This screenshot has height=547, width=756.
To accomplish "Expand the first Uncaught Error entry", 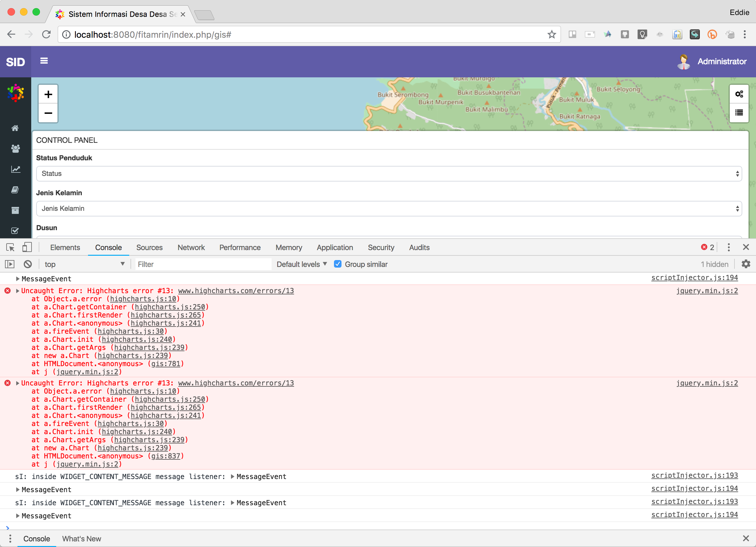I will (18, 291).
